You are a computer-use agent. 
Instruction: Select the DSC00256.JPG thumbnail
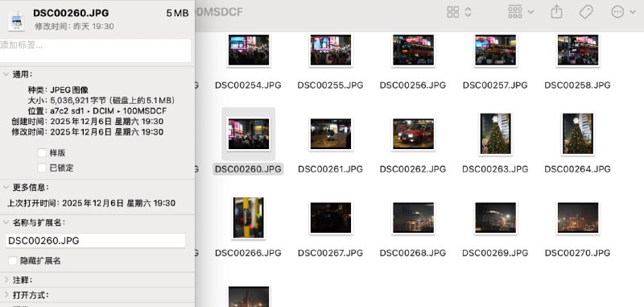coord(413,50)
